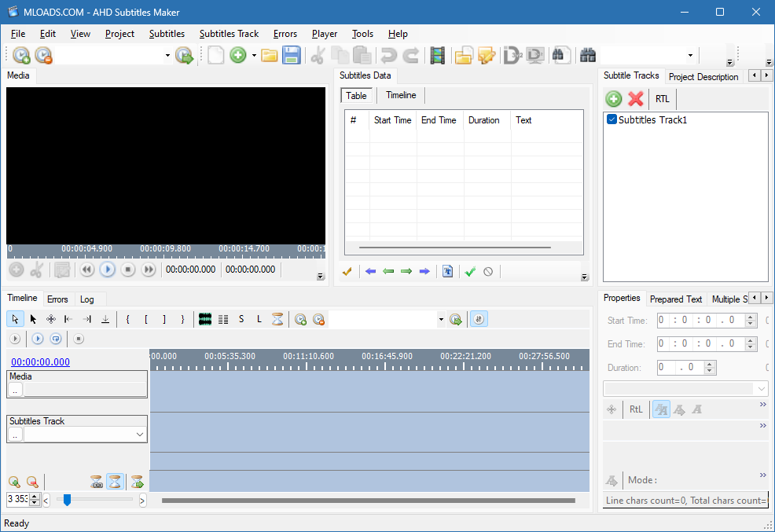Click the align to end arrow tool
This screenshot has height=532, width=775.
click(87, 319)
